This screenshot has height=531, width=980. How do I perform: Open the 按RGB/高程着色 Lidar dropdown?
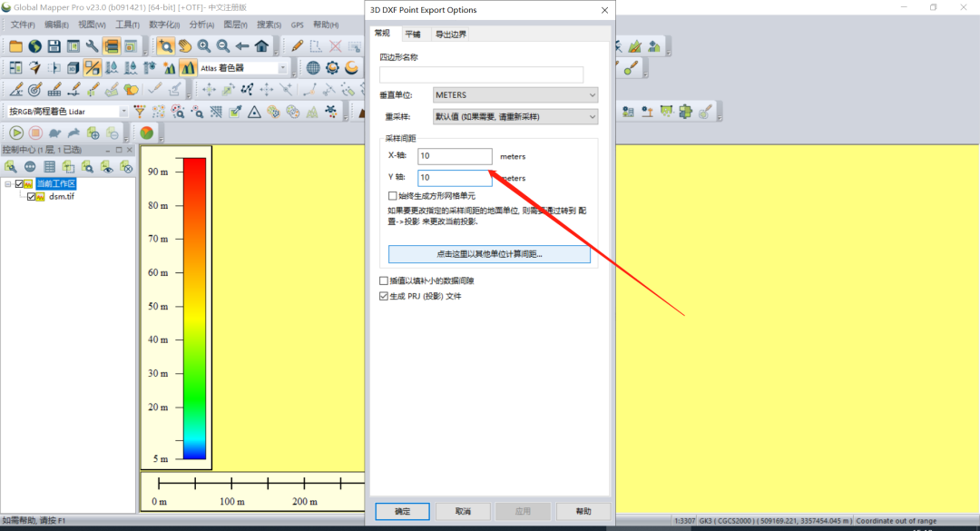click(67, 112)
